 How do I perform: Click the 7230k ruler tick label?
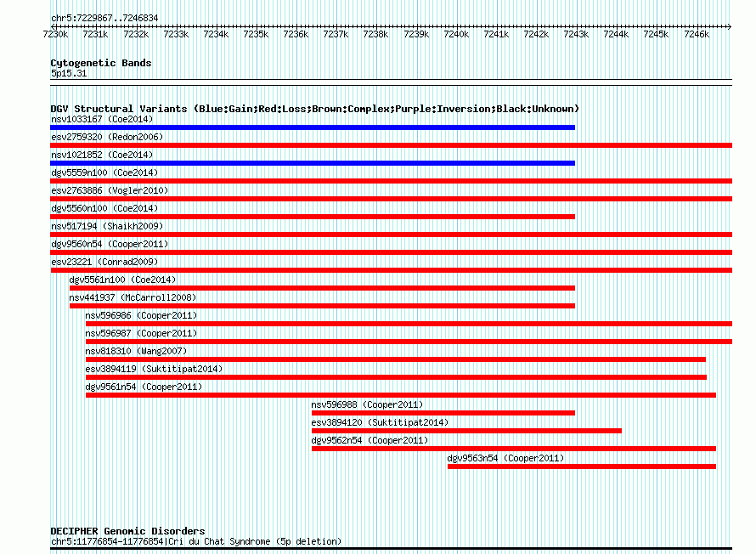[55, 34]
